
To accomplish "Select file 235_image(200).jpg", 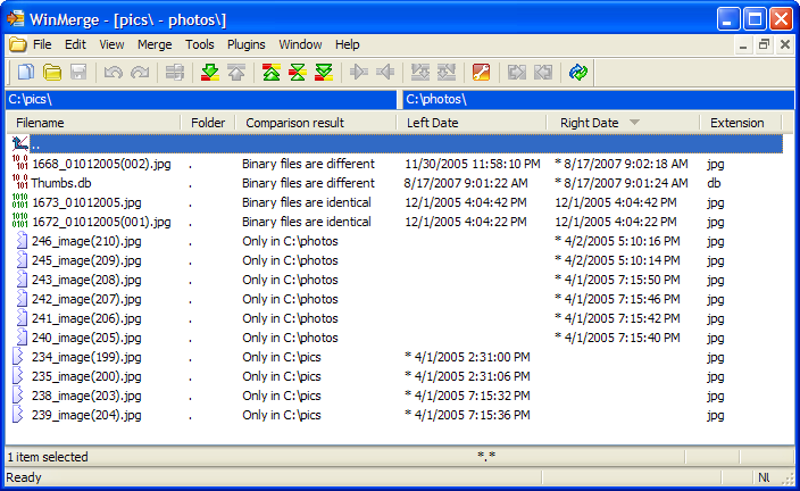I will tap(86, 377).
